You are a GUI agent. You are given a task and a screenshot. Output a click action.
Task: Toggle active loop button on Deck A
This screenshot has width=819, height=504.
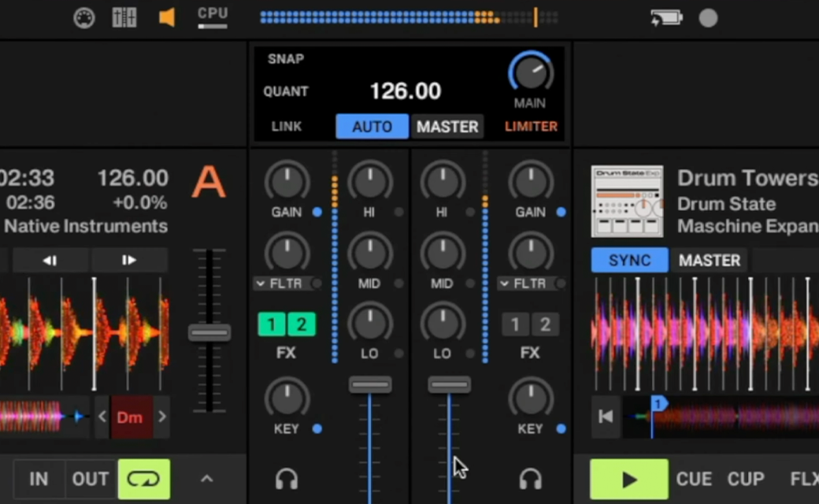pos(143,479)
